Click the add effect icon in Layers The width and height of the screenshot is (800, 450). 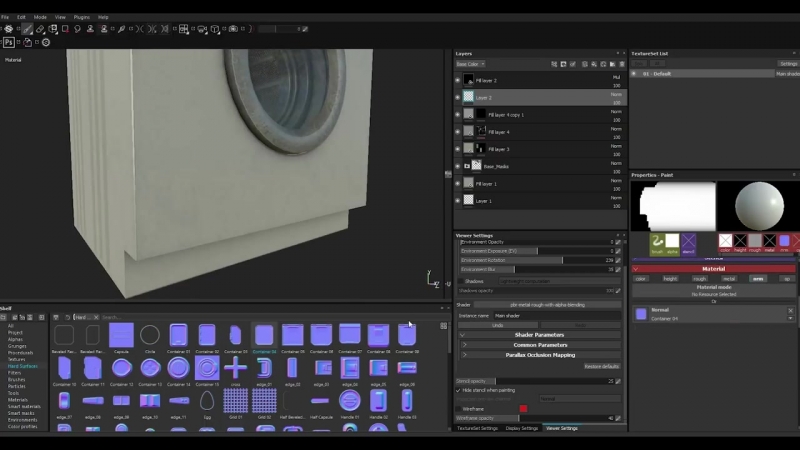click(554, 64)
